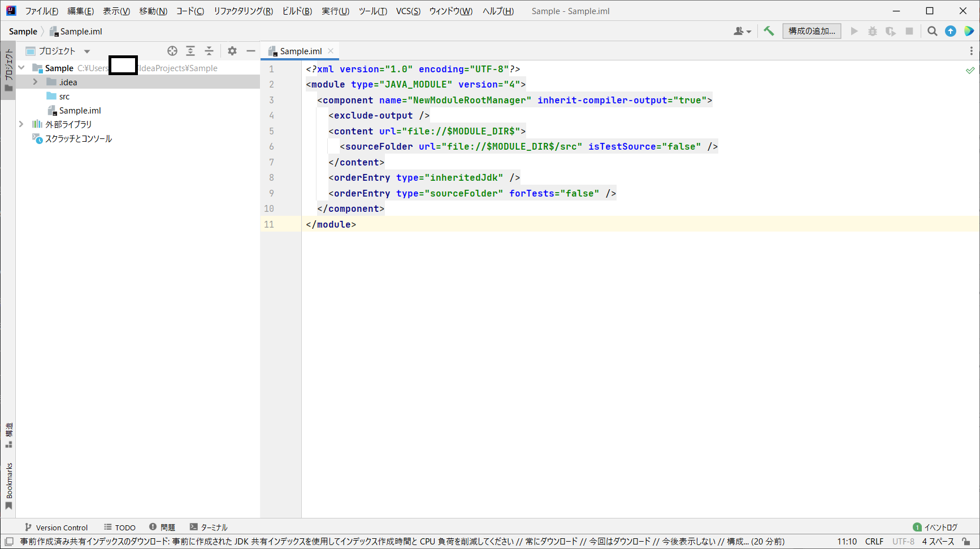Image resolution: width=980 pixels, height=549 pixels.
Task: Open the Version Control tool window
Action: point(56,527)
